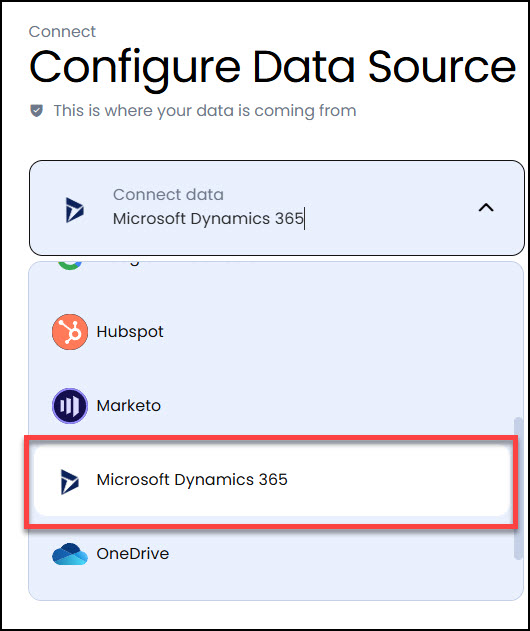Select Microsoft Dynamics 365 in the options list
This screenshot has width=530, height=631.
coord(192,480)
